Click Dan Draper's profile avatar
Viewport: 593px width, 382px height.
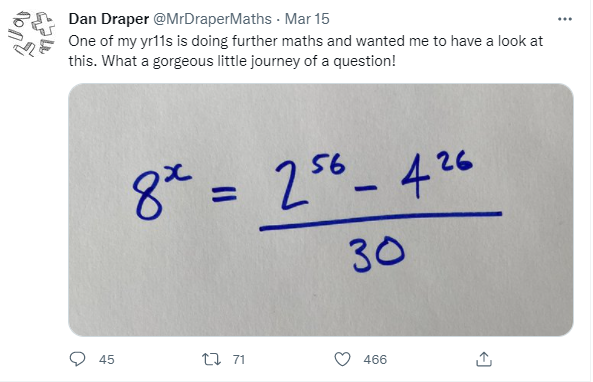pyautogui.click(x=32, y=33)
